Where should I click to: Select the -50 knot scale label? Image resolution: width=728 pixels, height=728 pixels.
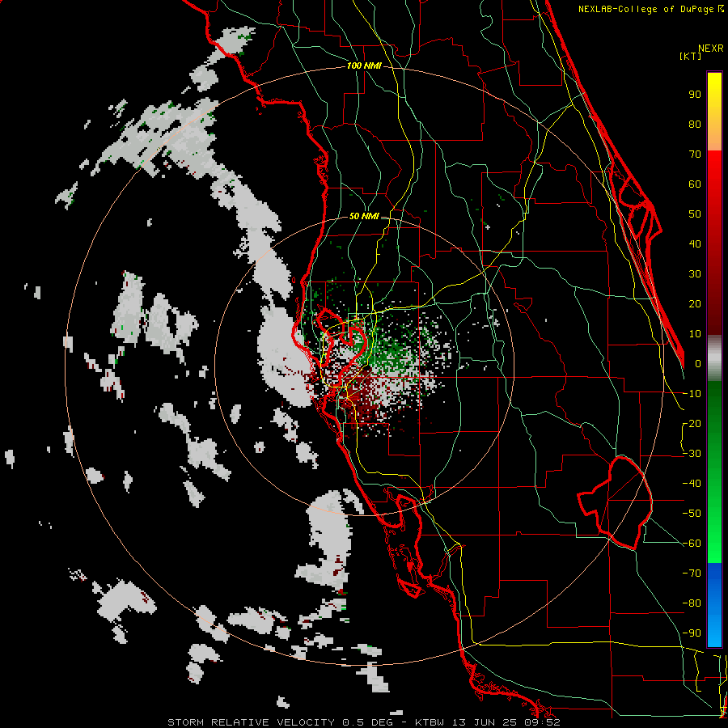pyautogui.click(x=692, y=514)
